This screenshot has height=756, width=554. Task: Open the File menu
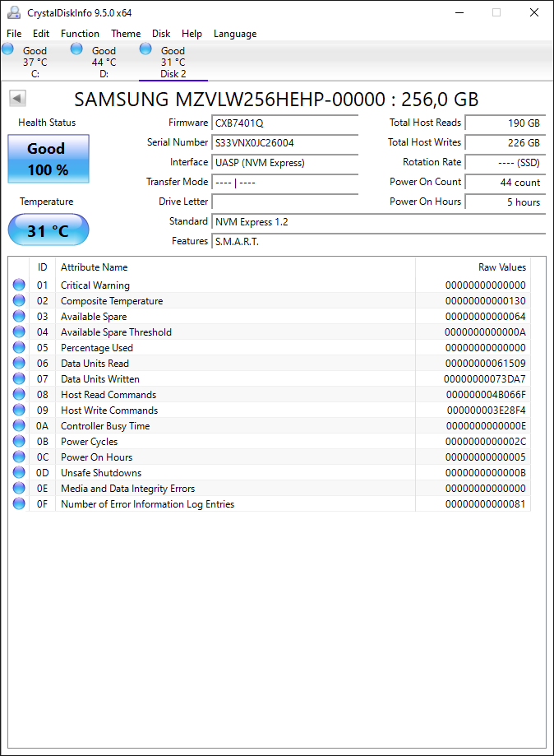pyautogui.click(x=14, y=33)
